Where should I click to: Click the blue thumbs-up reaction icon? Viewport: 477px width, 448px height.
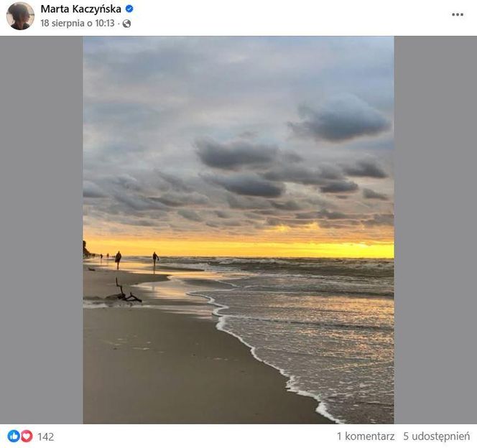pyautogui.click(x=14, y=436)
